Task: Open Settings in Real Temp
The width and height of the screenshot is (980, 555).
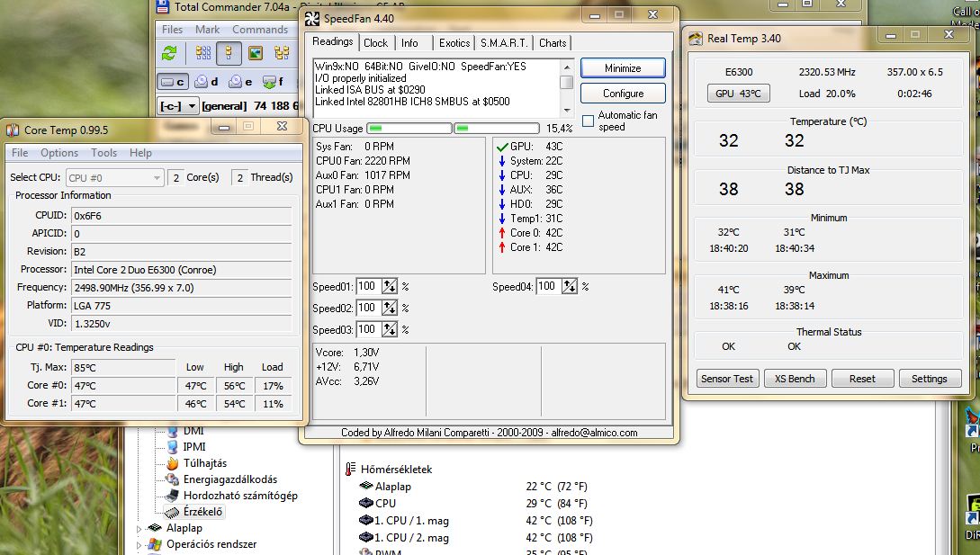Action: pyautogui.click(x=930, y=379)
